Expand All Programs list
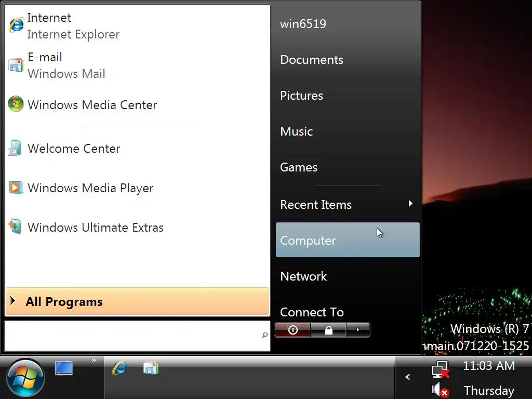The width and height of the screenshot is (532, 399). [x=137, y=302]
